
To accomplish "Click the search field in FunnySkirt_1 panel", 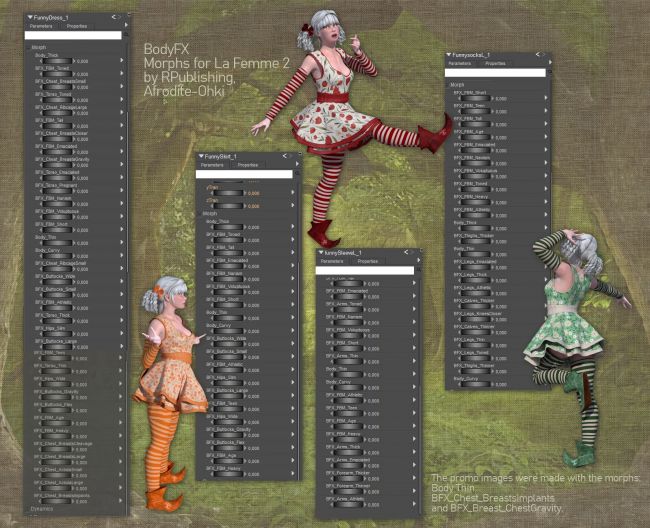I will coord(246,174).
